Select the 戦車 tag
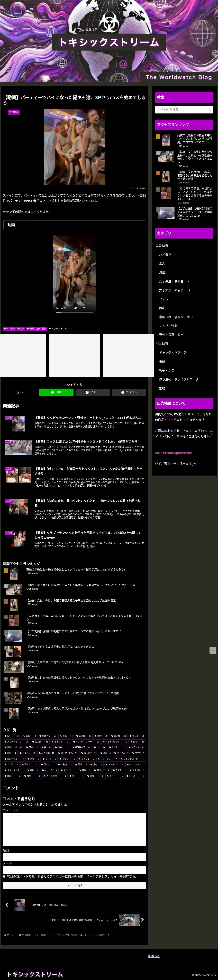Viewport: 218px width, 980px height. [x=13, y=776]
